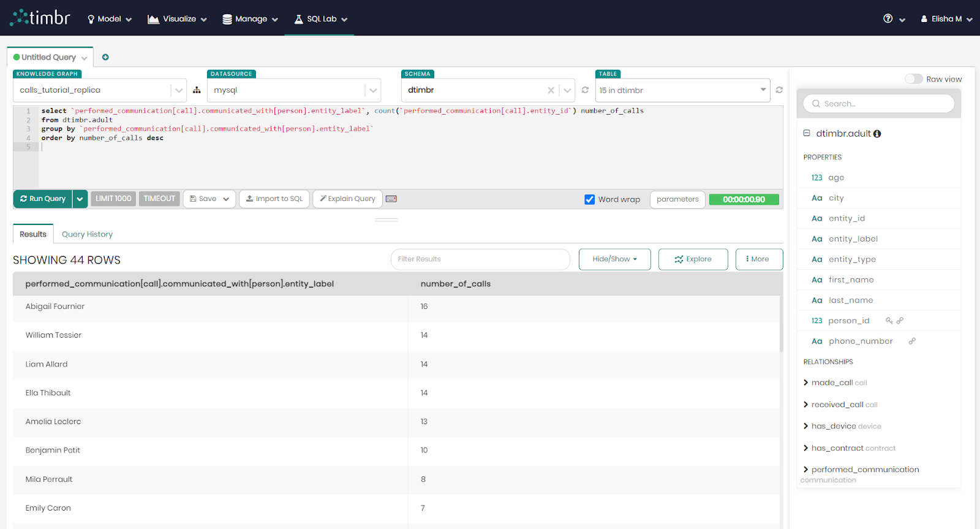Click the Explain Query button

347,199
